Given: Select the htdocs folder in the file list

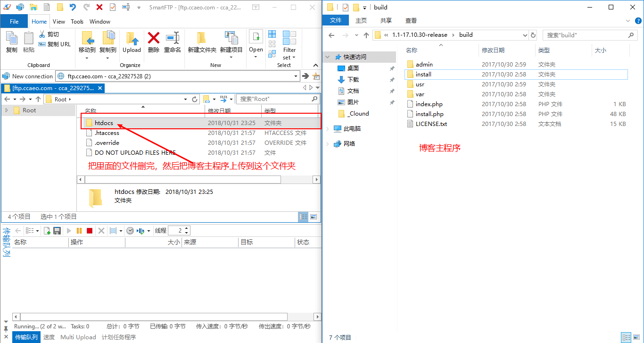Looking at the screenshot, I should [x=104, y=123].
